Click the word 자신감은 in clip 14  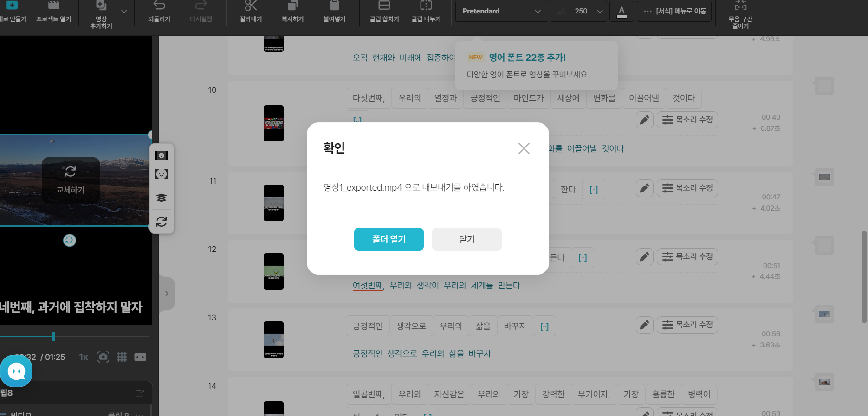pos(449,394)
